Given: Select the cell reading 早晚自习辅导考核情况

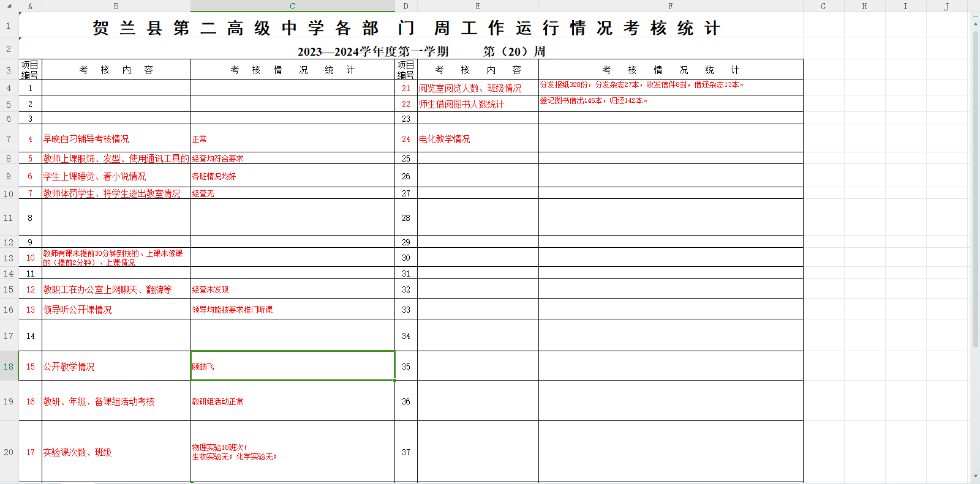Looking at the screenshot, I should (116, 139).
